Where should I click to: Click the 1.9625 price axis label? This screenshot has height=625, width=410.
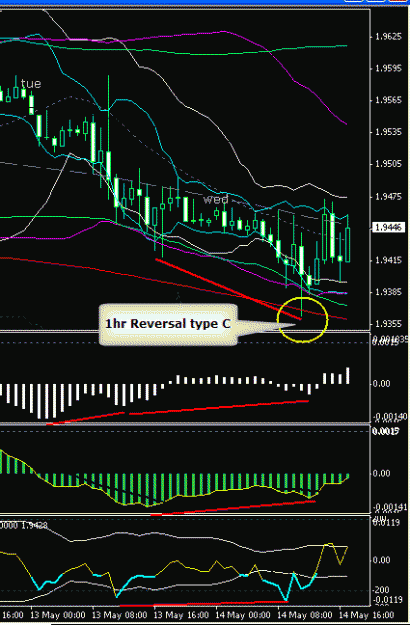tap(388, 37)
